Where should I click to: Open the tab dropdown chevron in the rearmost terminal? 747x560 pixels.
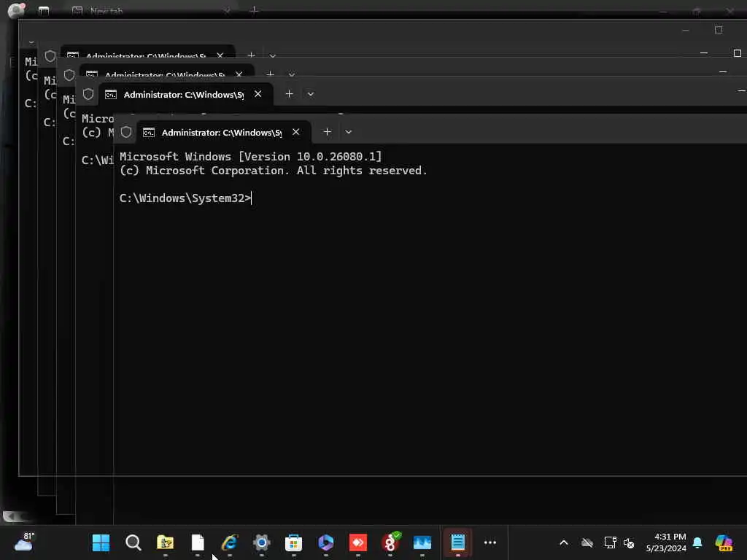pos(273,55)
